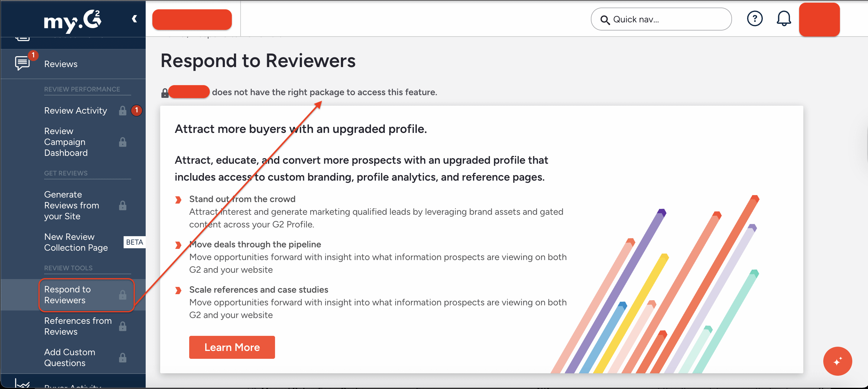The image size is (868, 389).
Task: Open the sparkle assistant icon bottom right
Action: pos(837,361)
